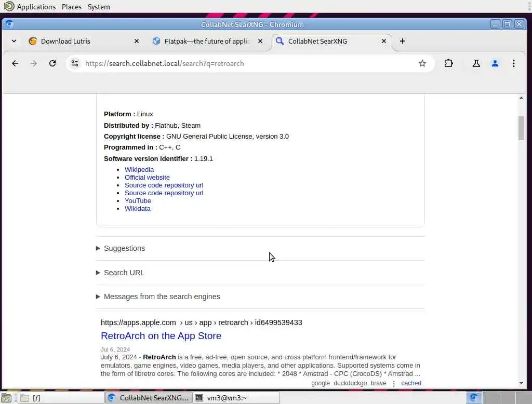Click Software version identifier 1.19.1 text

pyautogui.click(x=158, y=159)
